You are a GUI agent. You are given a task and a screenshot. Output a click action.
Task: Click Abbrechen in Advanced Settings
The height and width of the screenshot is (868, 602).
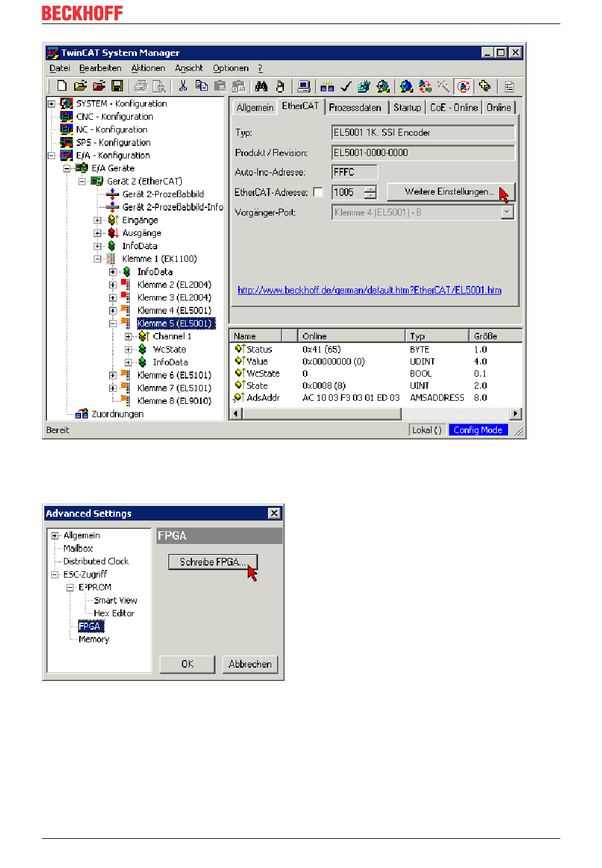(250, 664)
